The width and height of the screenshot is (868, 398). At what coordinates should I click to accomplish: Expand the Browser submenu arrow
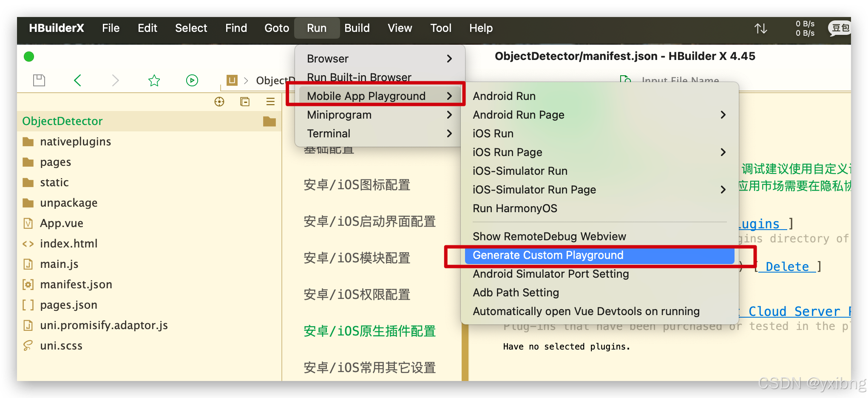450,59
